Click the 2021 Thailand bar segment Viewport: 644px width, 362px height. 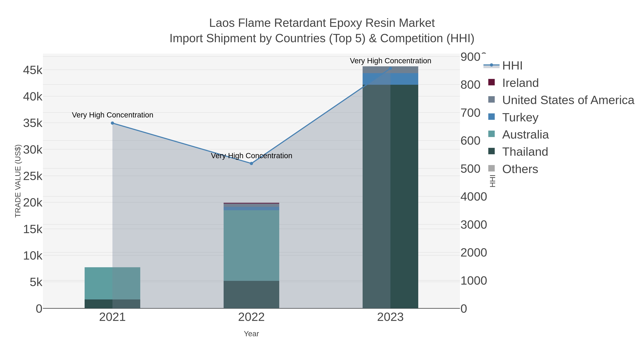tap(113, 304)
